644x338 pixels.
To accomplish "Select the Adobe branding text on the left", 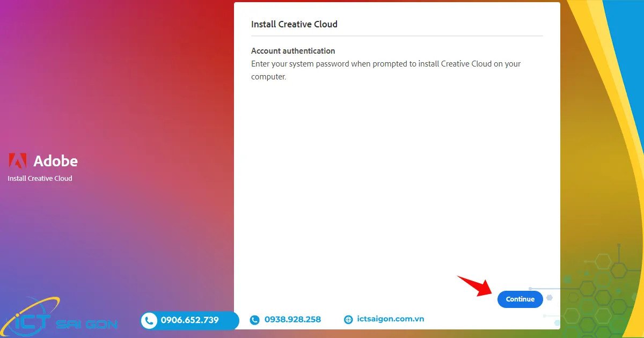I will pos(56,160).
